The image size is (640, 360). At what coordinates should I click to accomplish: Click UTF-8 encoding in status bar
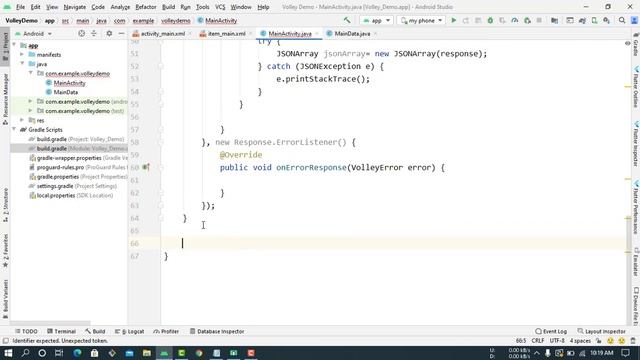[x=557, y=341]
